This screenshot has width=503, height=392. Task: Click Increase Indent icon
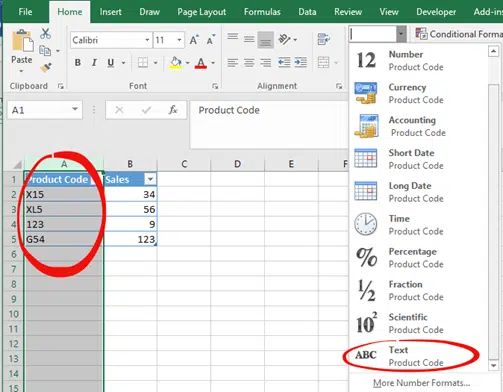[x=301, y=62]
